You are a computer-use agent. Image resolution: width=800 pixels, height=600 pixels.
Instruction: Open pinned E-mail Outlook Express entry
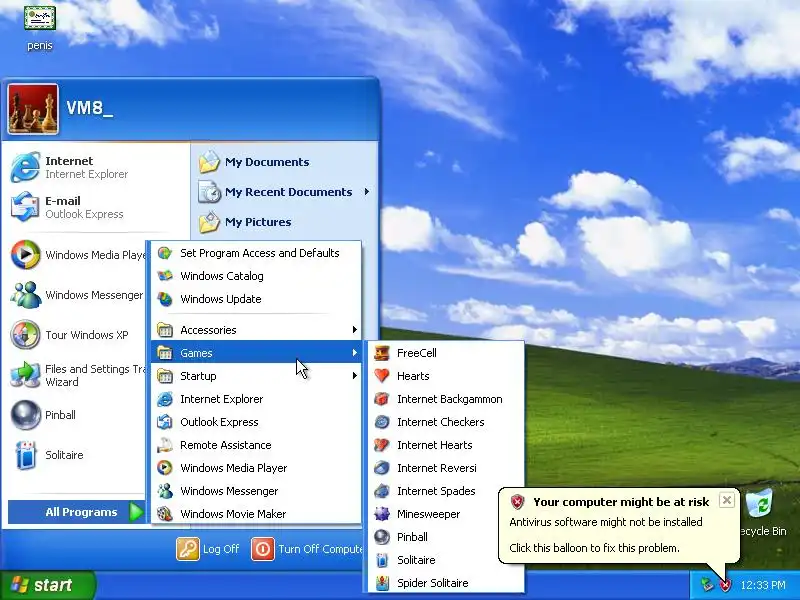[95, 207]
